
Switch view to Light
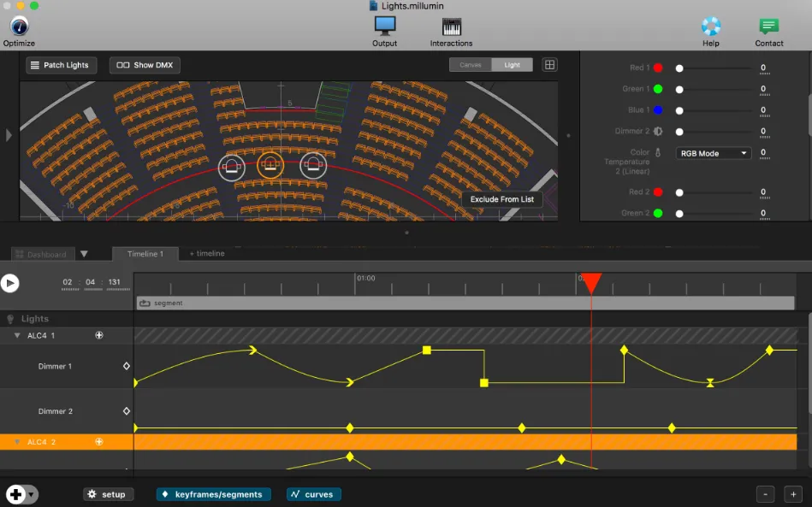click(x=512, y=65)
